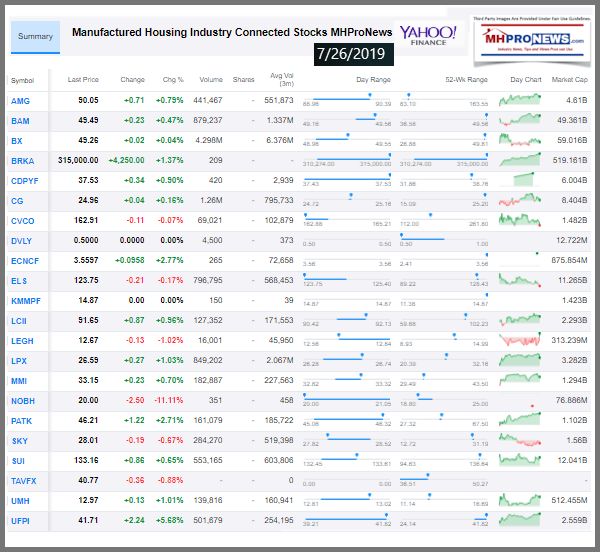Viewport: 600px width, 552px height.
Task: Click the PATK day chart sparkline
Action: coord(520,419)
